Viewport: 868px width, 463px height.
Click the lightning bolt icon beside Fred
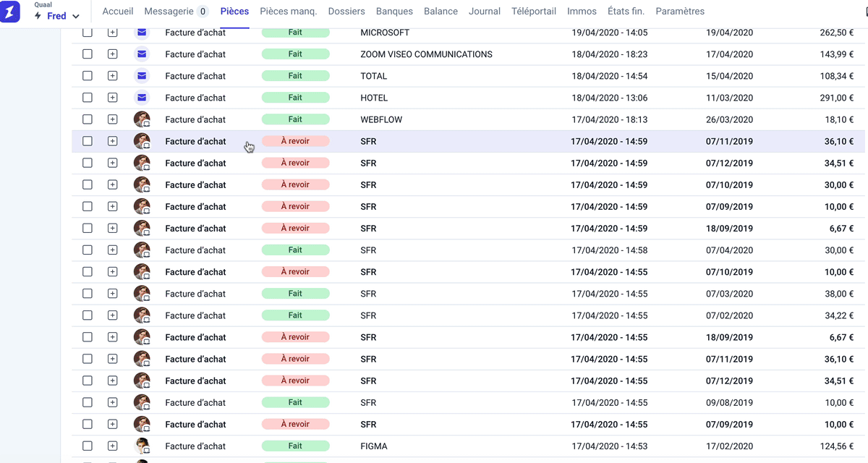pyautogui.click(x=38, y=16)
